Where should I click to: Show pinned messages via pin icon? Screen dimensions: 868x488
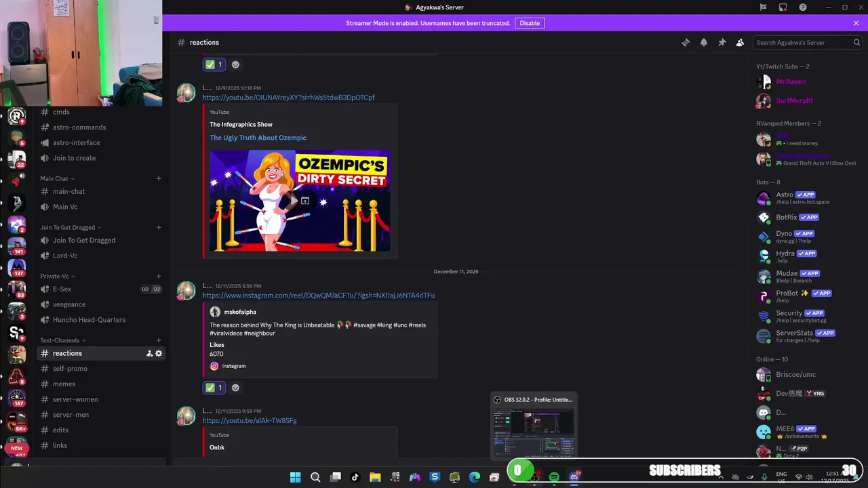[722, 42]
